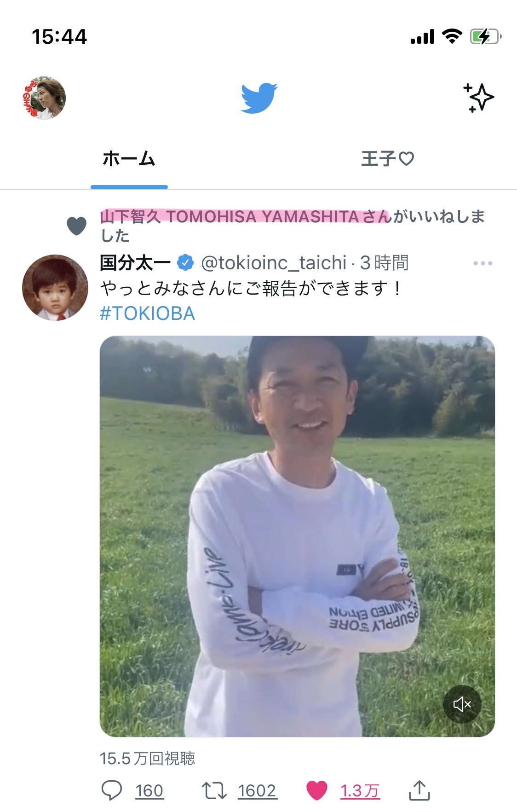Open 山下智久 TOMOHISA YAMASHITA's profile link
Viewport: 517px width, 812px height.
click(x=246, y=216)
